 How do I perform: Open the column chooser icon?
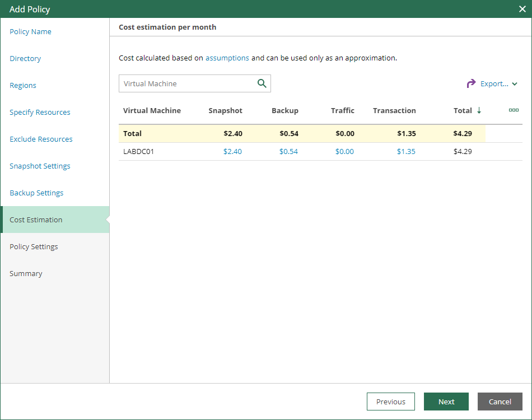tap(514, 110)
